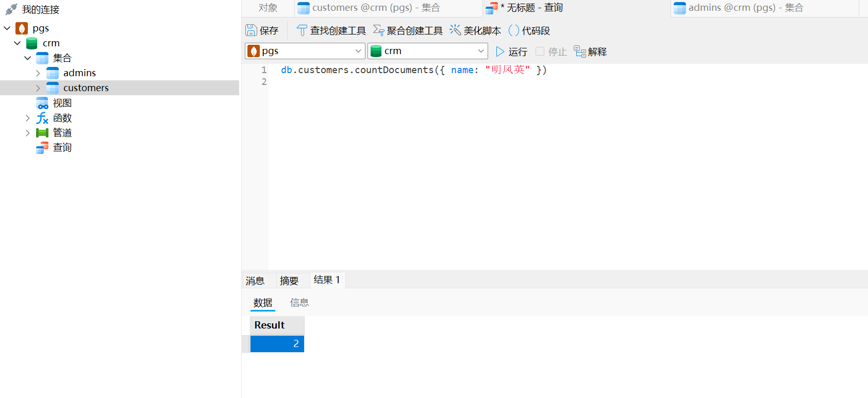Click line number 2 in editor gutter
This screenshot has height=398, width=868.
(x=264, y=82)
